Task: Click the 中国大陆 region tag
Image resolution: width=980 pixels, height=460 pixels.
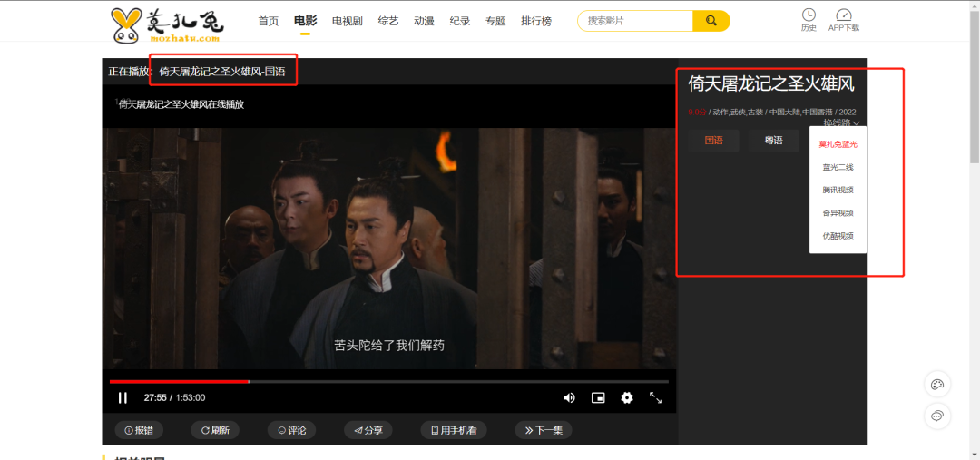Action: [x=784, y=112]
